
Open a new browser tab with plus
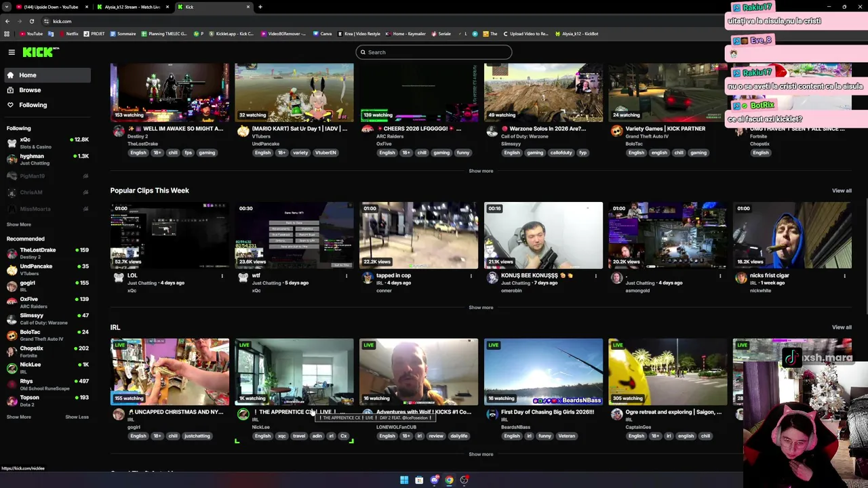(260, 7)
